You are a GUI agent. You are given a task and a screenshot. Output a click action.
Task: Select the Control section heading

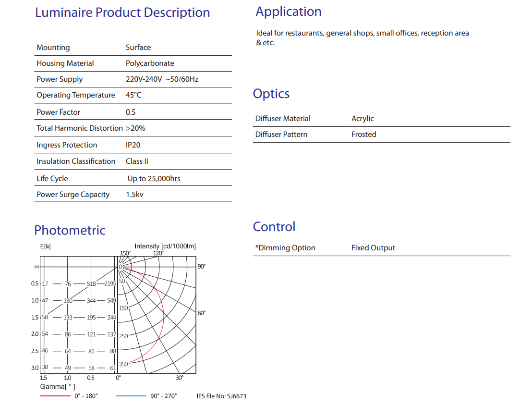tap(274, 227)
